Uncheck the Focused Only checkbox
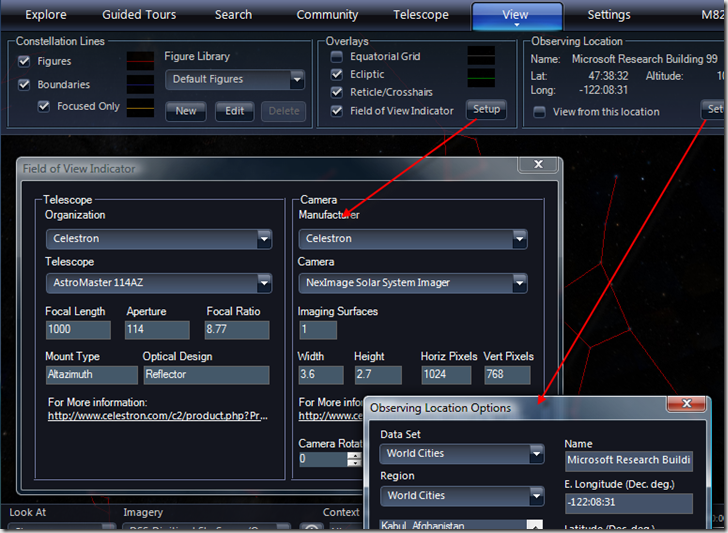The height and width of the screenshot is (533, 728). click(x=44, y=106)
